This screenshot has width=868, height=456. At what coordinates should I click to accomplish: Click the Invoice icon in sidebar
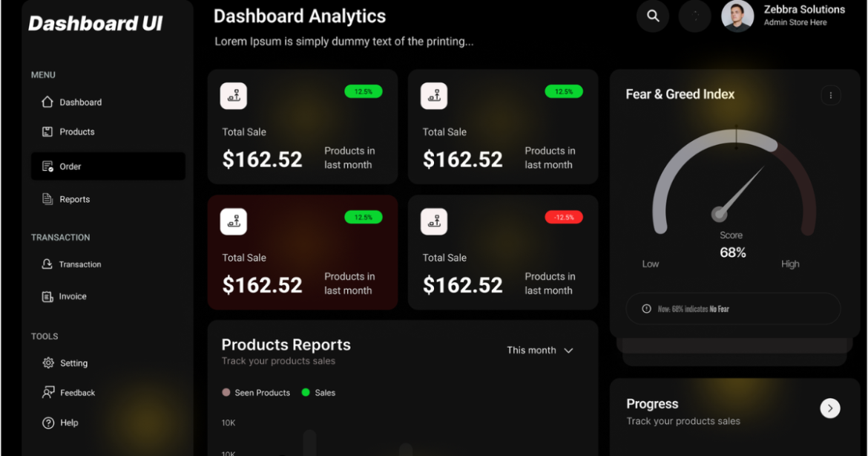click(x=47, y=296)
